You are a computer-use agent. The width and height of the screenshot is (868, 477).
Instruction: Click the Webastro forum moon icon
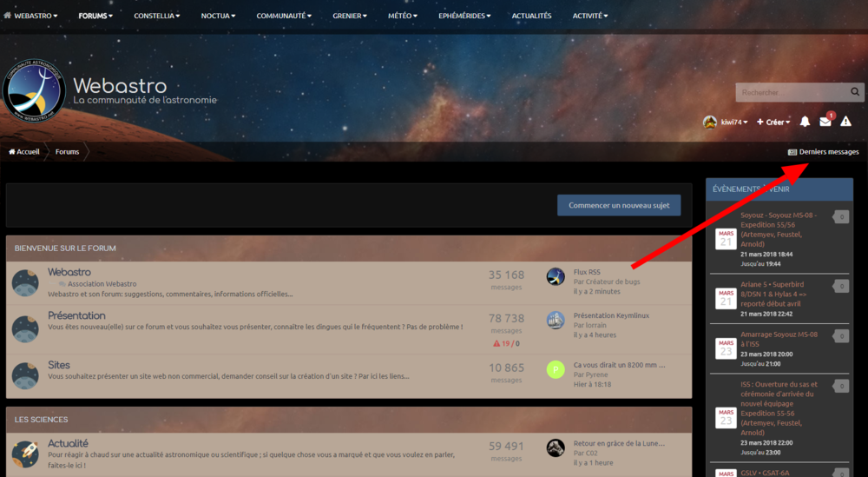coord(25,283)
